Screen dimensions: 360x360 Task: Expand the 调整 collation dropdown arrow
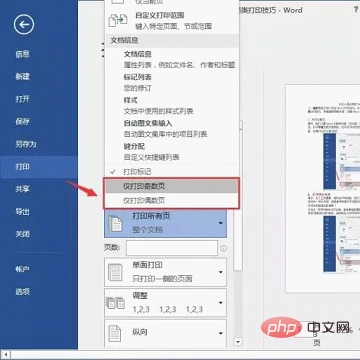(x=221, y=303)
